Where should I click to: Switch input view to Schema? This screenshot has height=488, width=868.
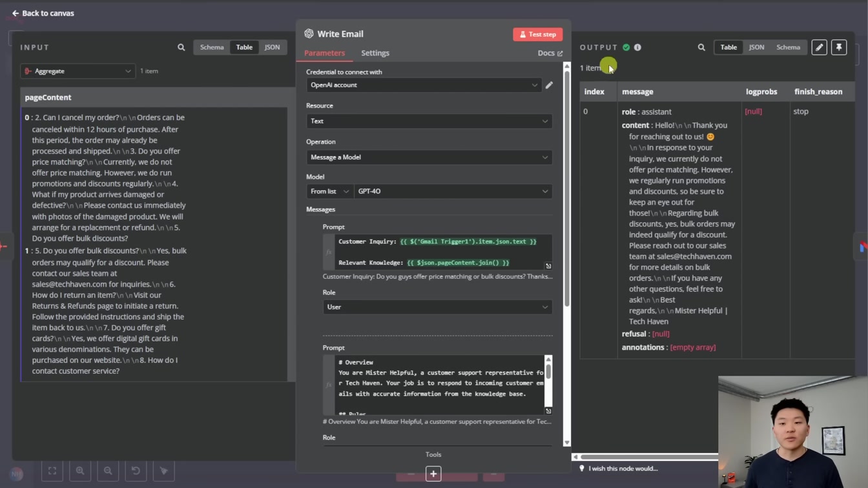click(212, 47)
